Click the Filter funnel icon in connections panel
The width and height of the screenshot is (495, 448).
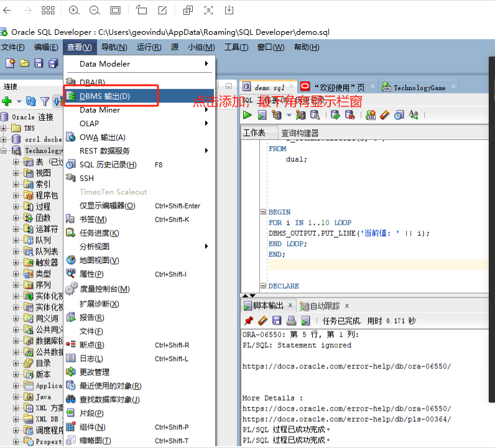coord(45,101)
